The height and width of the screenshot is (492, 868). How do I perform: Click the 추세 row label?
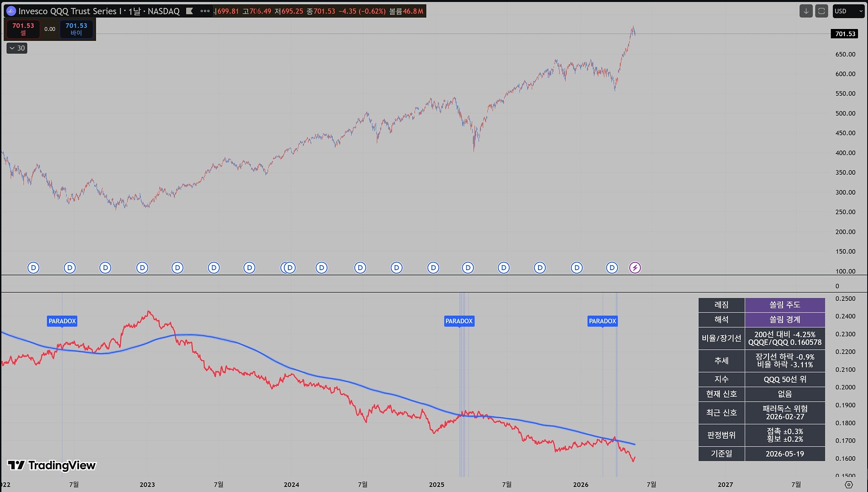(x=722, y=361)
